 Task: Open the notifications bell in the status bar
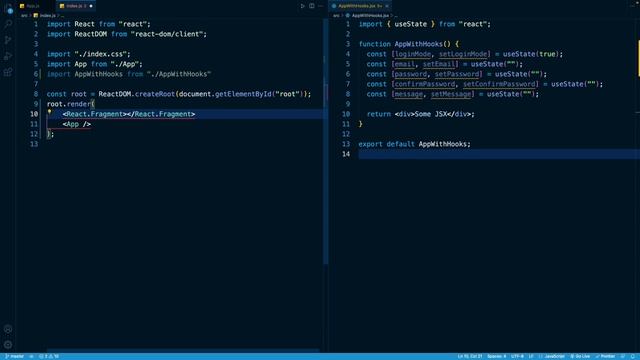(x=633, y=356)
